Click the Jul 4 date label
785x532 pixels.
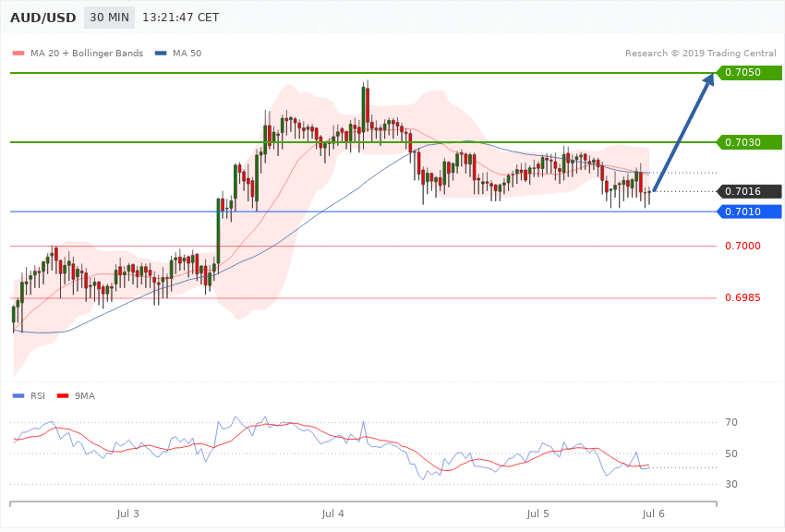click(332, 514)
